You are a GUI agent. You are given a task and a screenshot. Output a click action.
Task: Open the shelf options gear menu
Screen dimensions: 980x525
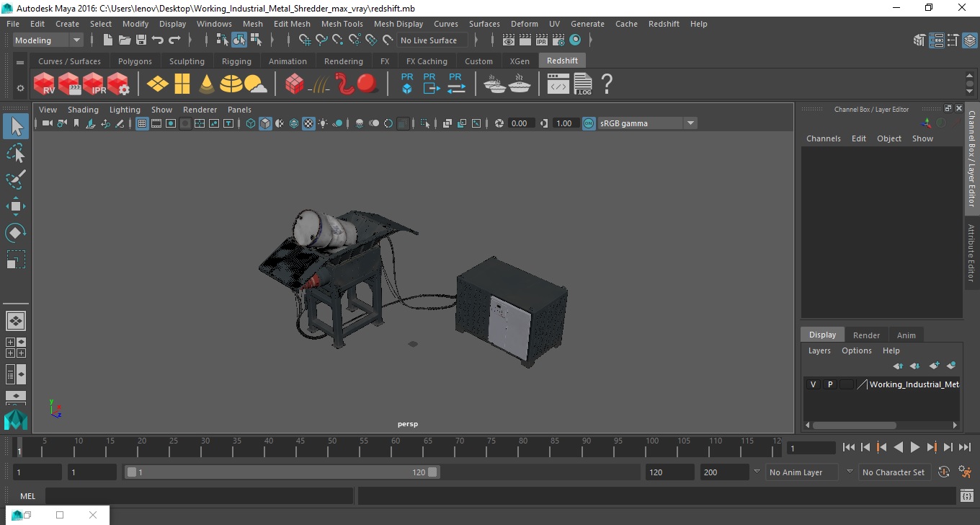(x=20, y=88)
